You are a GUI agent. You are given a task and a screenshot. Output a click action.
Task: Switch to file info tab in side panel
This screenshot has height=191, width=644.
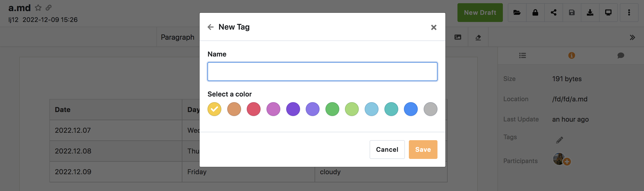[571, 55]
